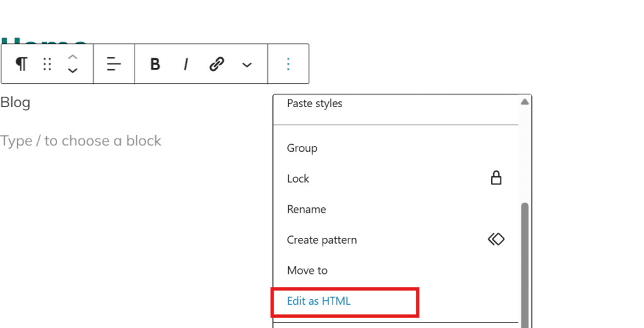The height and width of the screenshot is (328, 644).
Task: Click the drag handle dots icon
Action: pos(47,64)
